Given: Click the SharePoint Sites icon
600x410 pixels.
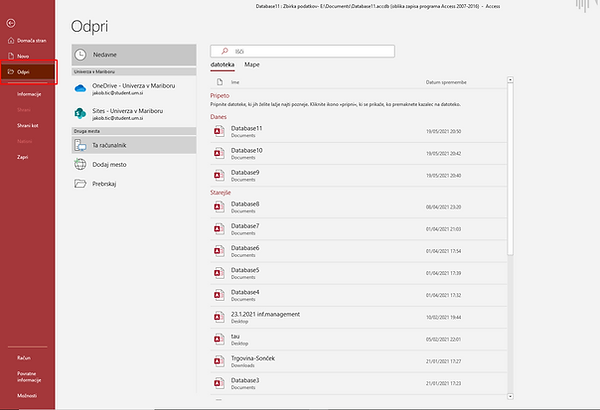Looking at the screenshot, I should tap(80, 113).
